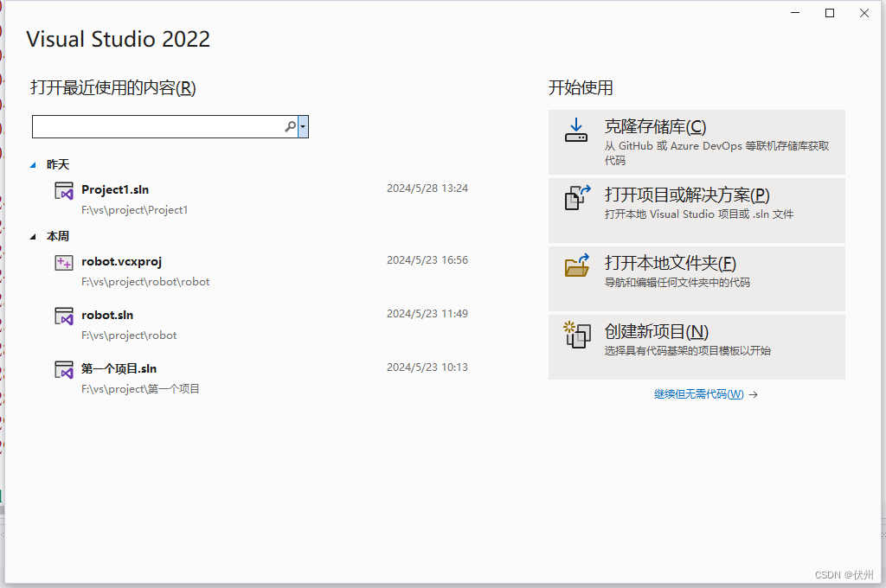Close the Visual Studio 2022 start window
Screen dimensions: 886x588
(x=864, y=13)
